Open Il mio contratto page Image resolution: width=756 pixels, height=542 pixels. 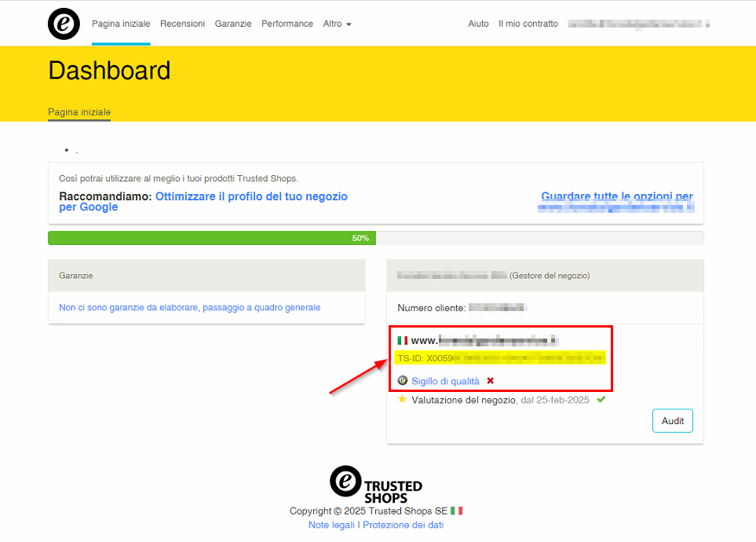point(528,24)
